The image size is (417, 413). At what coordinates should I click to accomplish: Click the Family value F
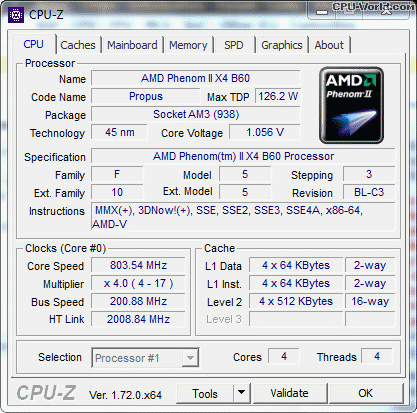[x=117, y=174]
